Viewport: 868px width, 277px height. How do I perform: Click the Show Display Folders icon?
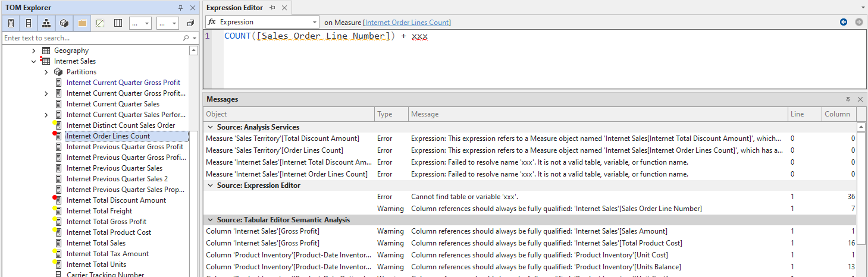(x=82, y=23)
